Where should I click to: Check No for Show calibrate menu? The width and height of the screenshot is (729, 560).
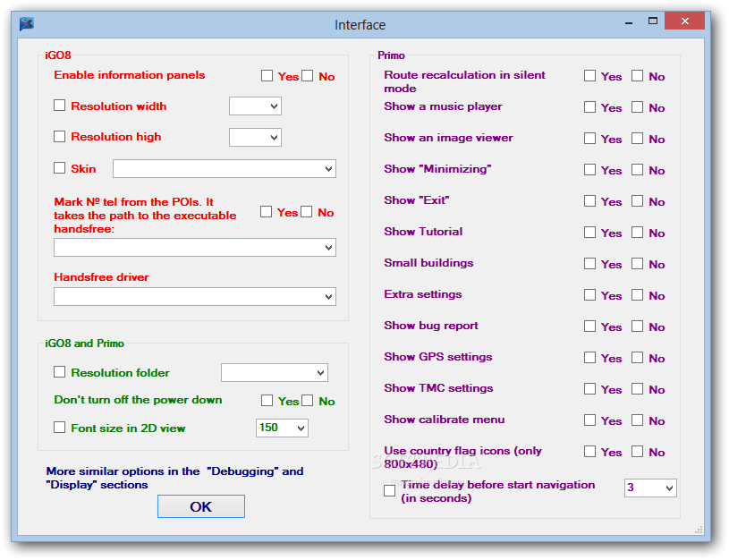coord(638,420)
